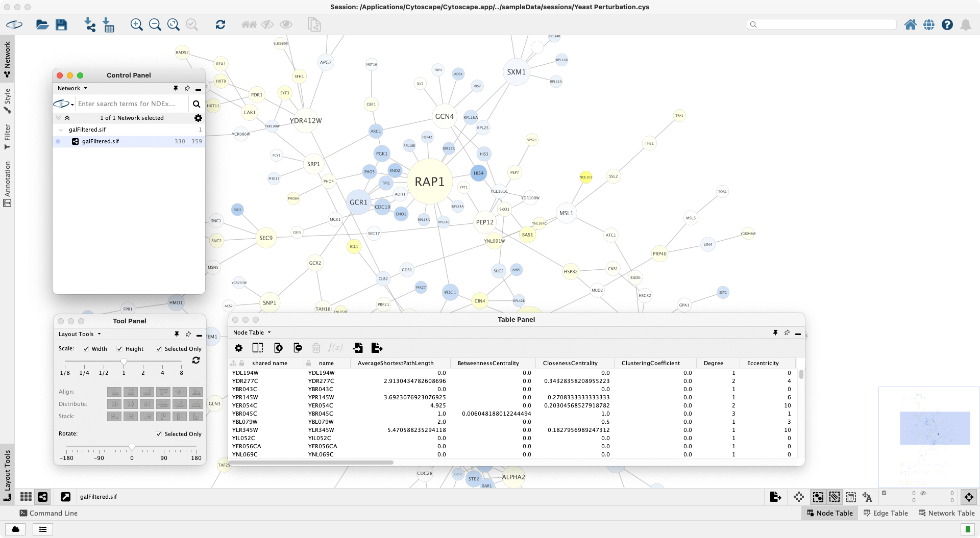Click the Export Table icon in Table Panel
Screen dimensions: 980x538
click(x=377, y=348)
